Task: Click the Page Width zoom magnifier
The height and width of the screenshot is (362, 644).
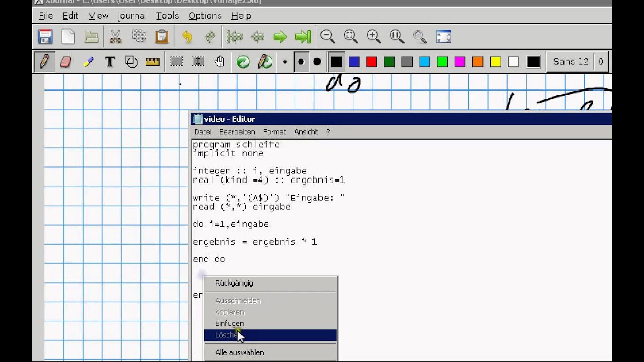Action: [351, 36]
